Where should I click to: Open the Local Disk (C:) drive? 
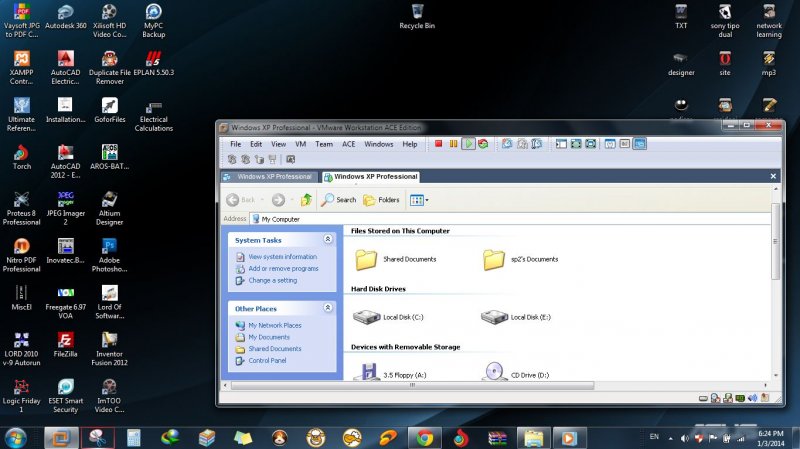[388, 317]
